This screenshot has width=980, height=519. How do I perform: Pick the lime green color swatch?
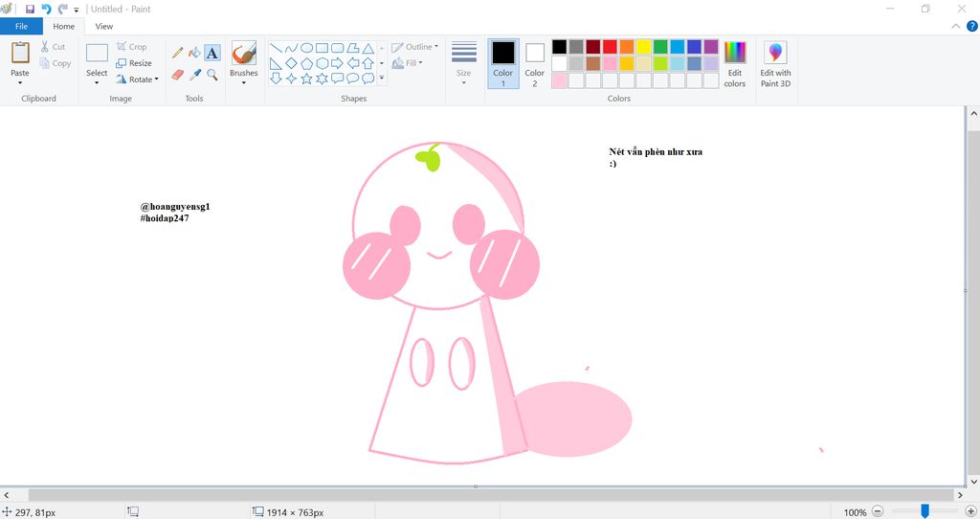[x=660, y=64]
